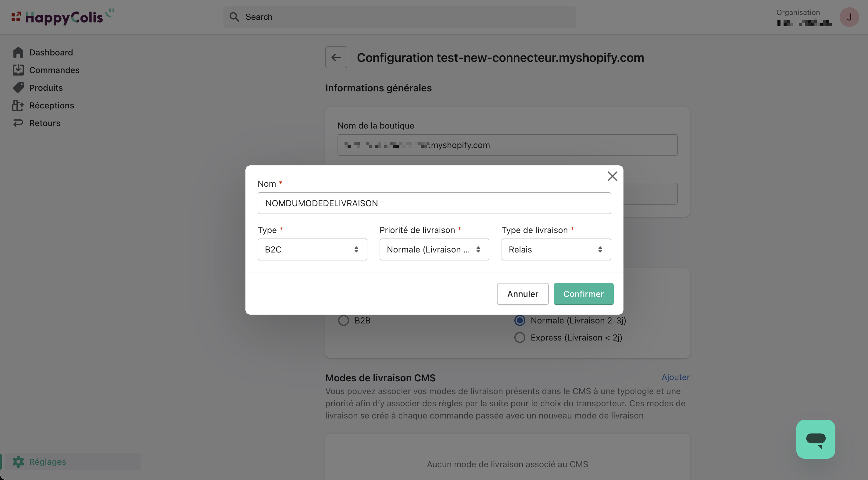
Task: Open the Priorité de livraison dropdown
Action: [x=434, y=249]
